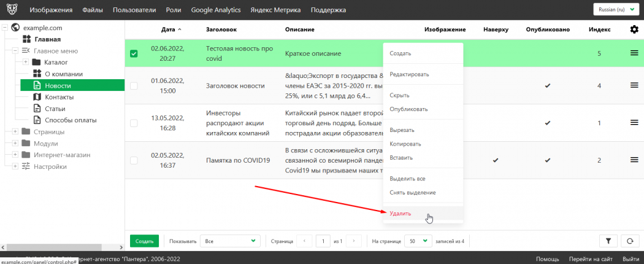Click the Контакты map icon in tree
This screenshot has width=644, height=264.
click(x=36, y=97)
